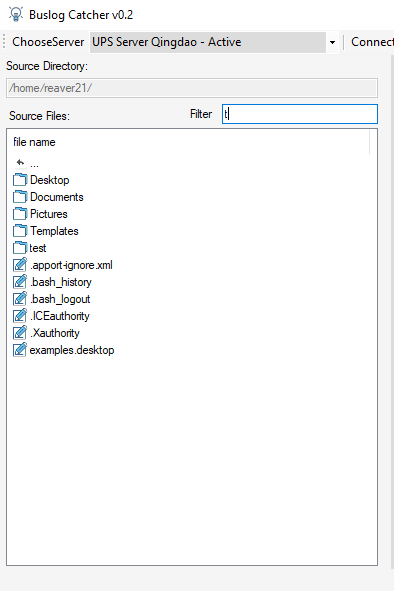394x591 pixels.
Task: Click the .ICEauthority file icon
Action: (x=20, y=315)
